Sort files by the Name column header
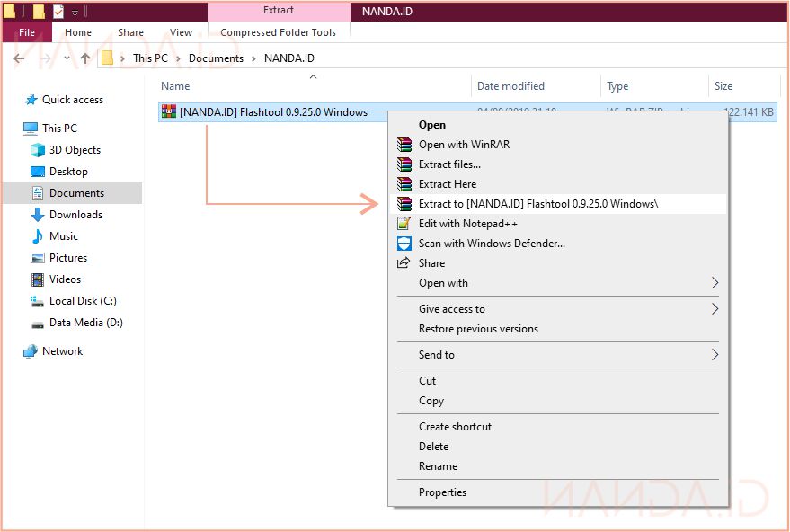 click(175, 86)
